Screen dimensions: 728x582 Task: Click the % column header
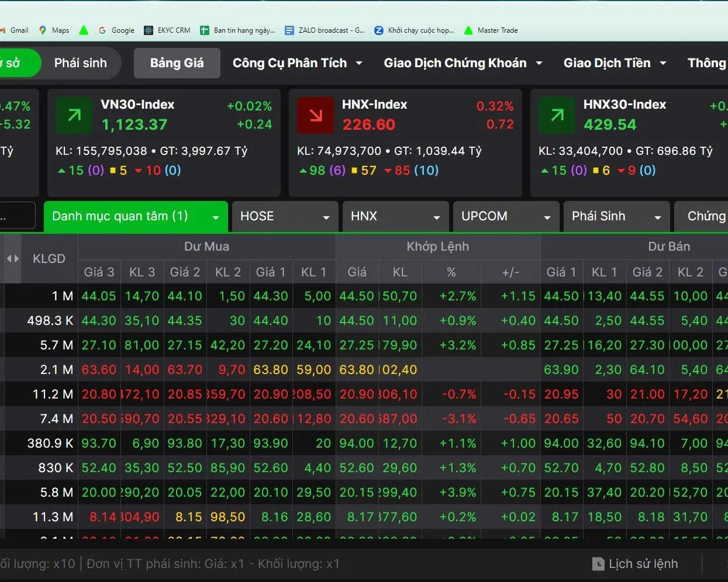(x=451, y=272)
